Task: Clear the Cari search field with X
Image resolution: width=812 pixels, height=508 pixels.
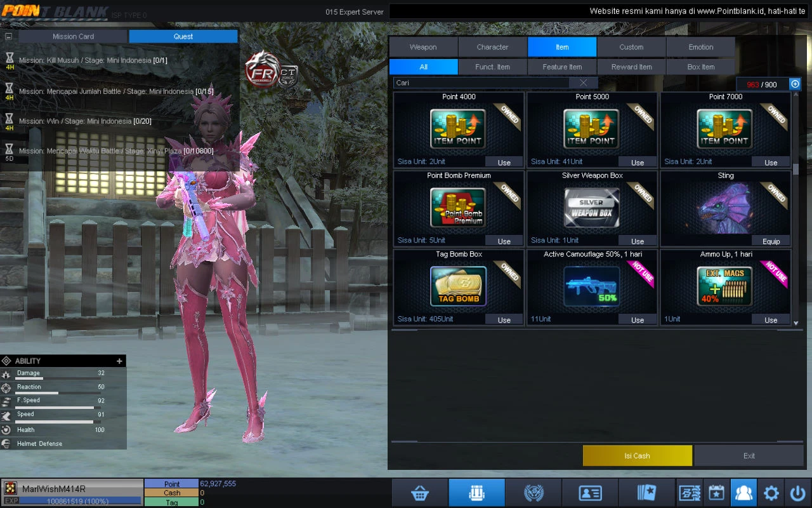Action: [x=583, y=83]
